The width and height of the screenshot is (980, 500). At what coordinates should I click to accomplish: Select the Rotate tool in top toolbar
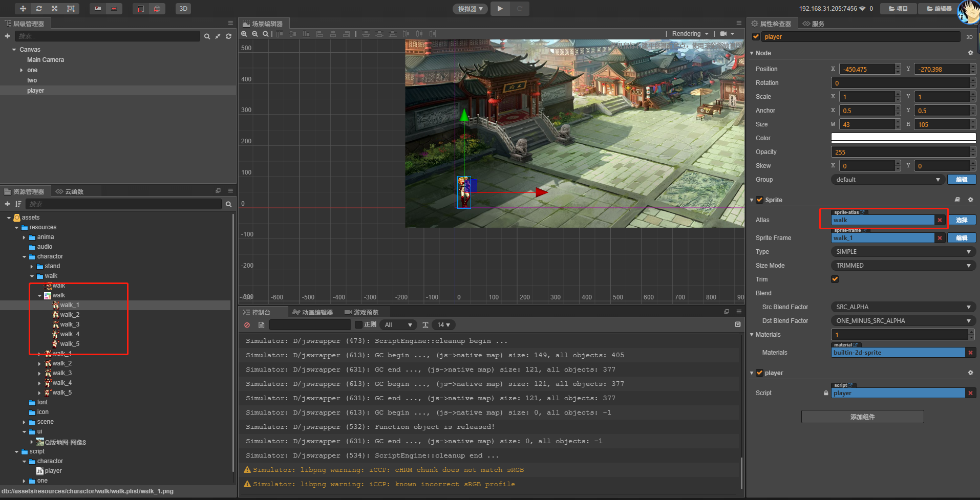coord(39,9)
